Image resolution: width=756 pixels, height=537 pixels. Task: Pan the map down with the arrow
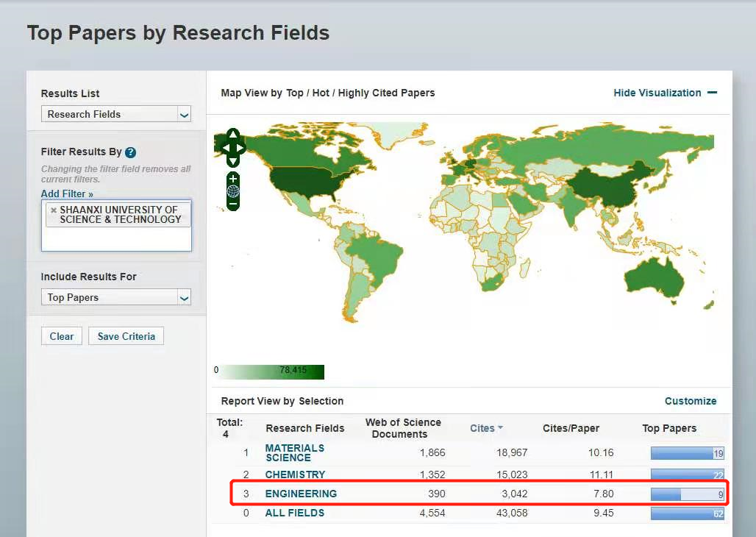tap(232, 161)
